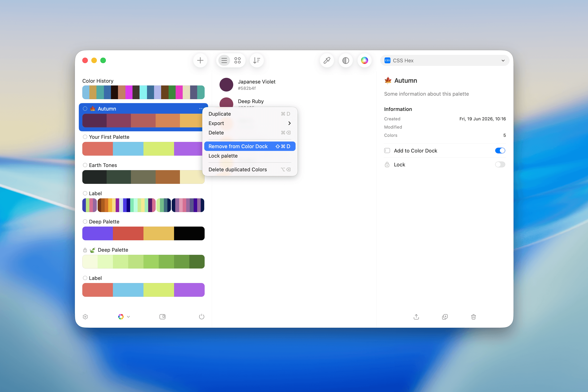Viewport: 588px width, 392px height.
Task: Open settings gear in sidebar footer
Action: (85, 317)
